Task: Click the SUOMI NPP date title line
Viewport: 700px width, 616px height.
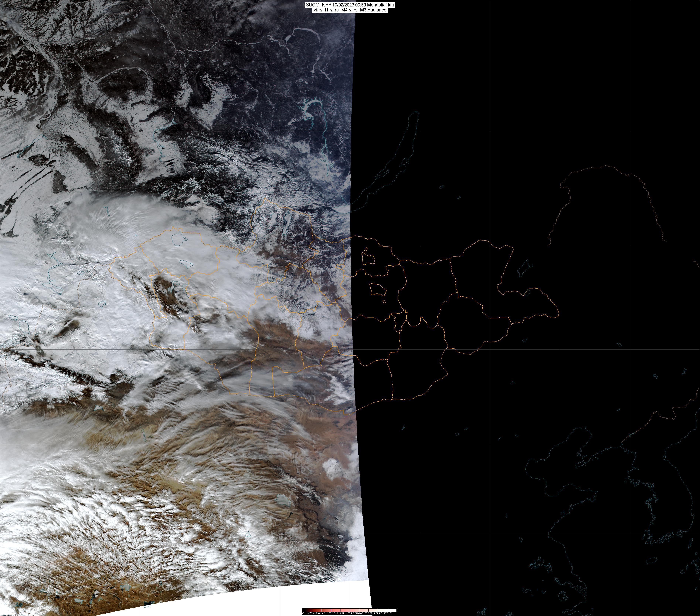Action: coord(350,5)
